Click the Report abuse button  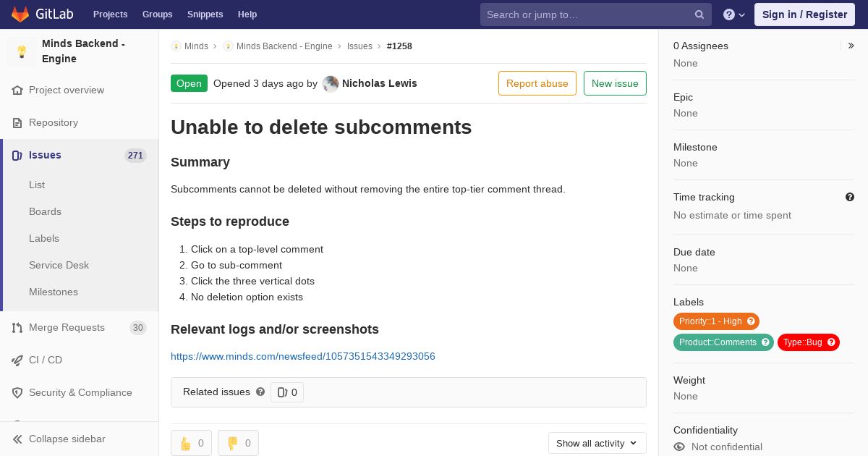pos(537,83)
